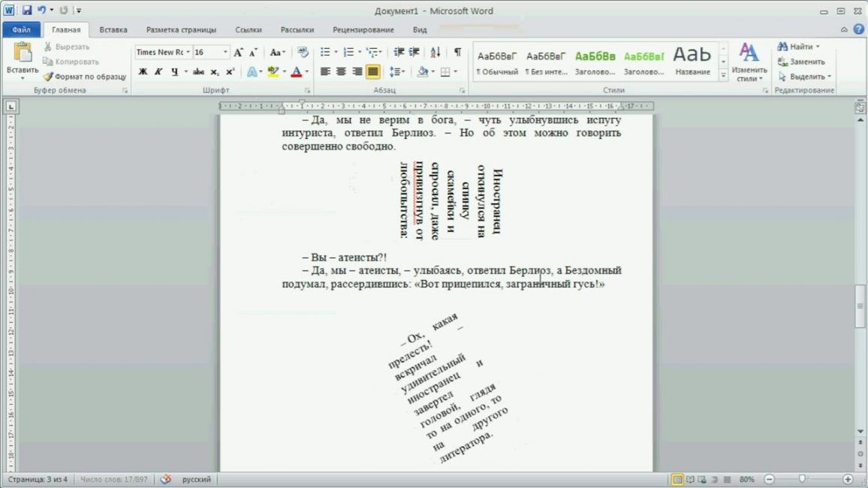The width and height of the screenshot is (868, 488).
Task: Decrease paragraph indent
Action: tap(399, 52)
